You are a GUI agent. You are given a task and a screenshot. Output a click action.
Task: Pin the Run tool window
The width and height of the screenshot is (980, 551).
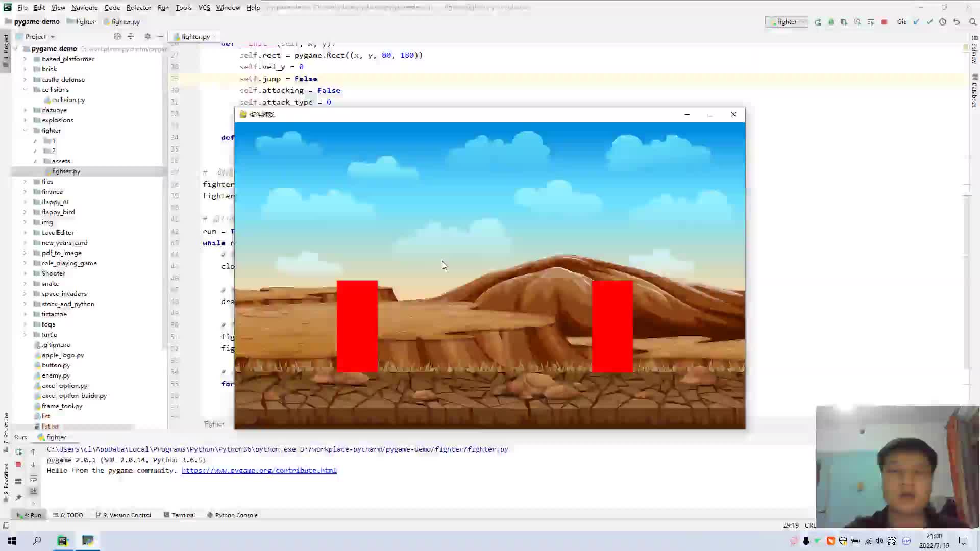tap(18, 497)
